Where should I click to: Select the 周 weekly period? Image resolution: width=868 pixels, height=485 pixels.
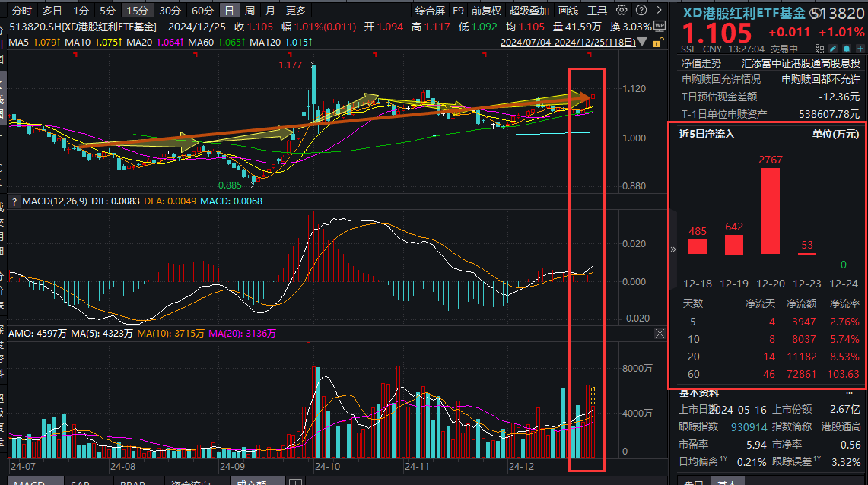tap(250, 11)
